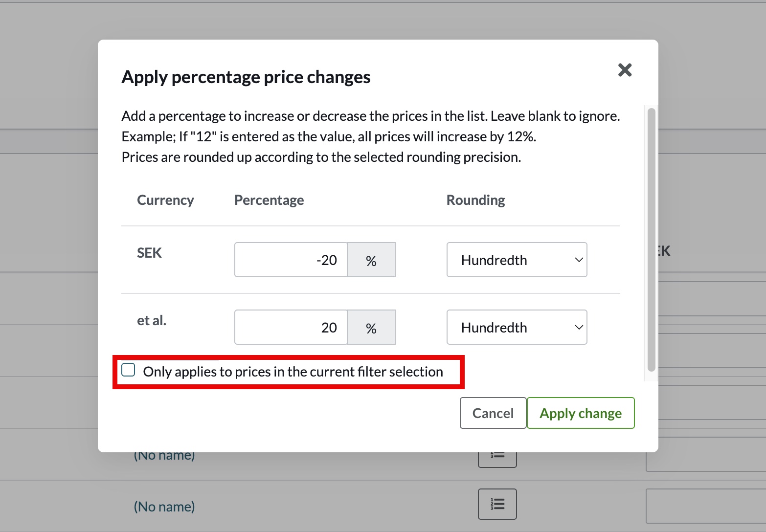Open the bottom '(No name)' link
Image resolution: width=766 pixels, height=532 pixels.
click(164, 507)
